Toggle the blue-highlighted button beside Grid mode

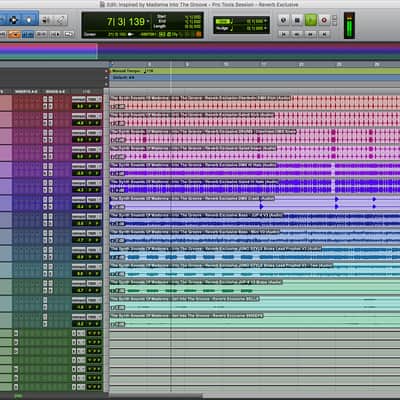tap(28, 34)
